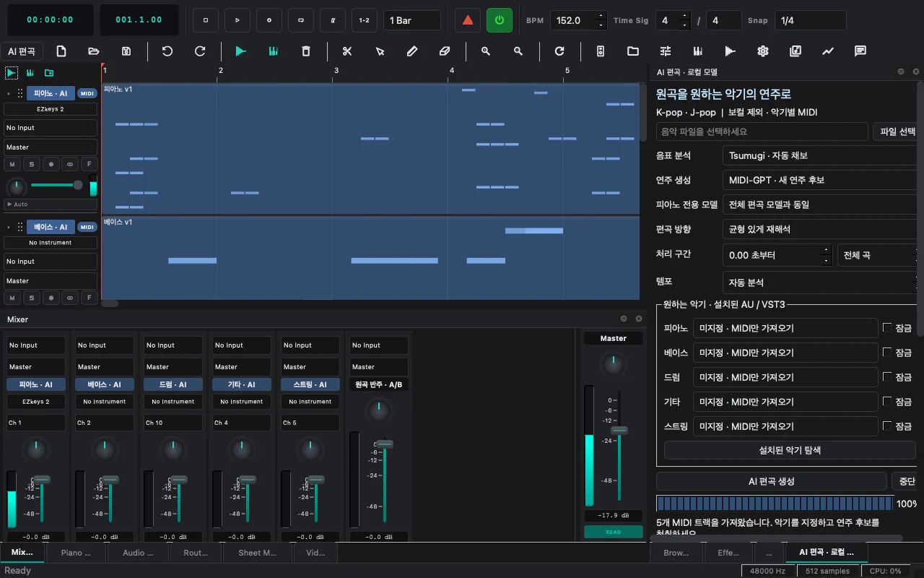The width and height of the screenshot is (924, 578).
Task: Click the refresh icon in the toolbar
Action: 559,51
